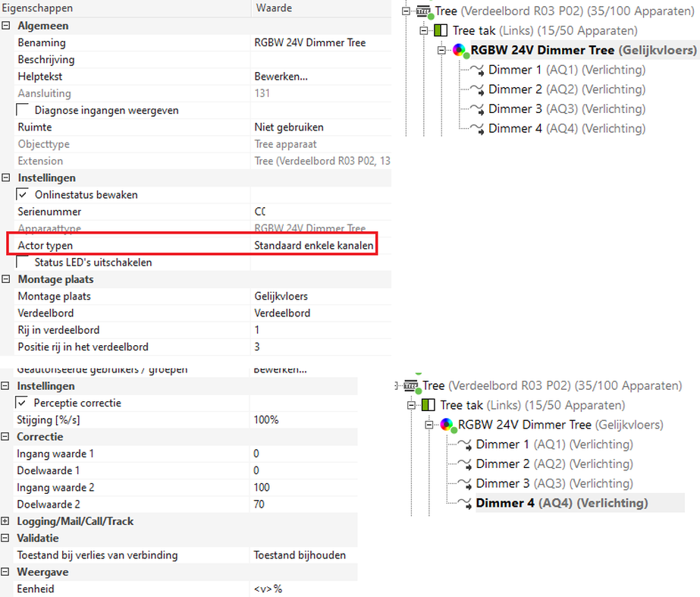This screenshot has width=700, height=597.
Task: Collapse the Tree tak node in the upper tree
Action: tap(424, 31)
